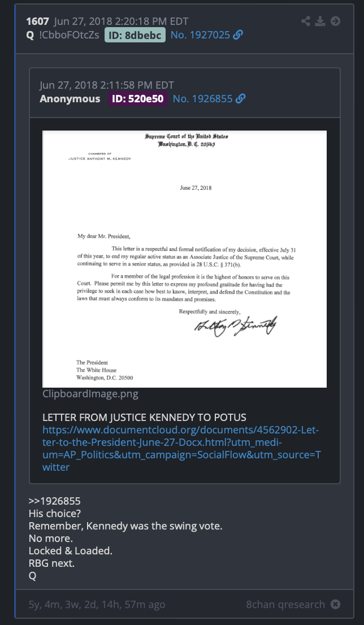Click the share icon in post header
The width and height of the screenshot is (364, 625).
tap(306, 21)
